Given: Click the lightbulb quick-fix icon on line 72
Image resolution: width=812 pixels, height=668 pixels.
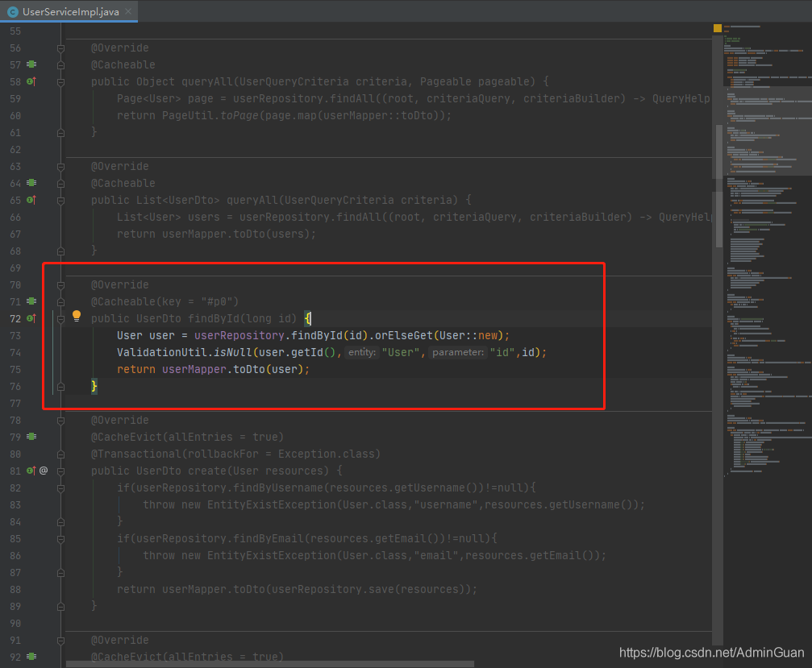Looking at the screenshot, I should 77,317.
